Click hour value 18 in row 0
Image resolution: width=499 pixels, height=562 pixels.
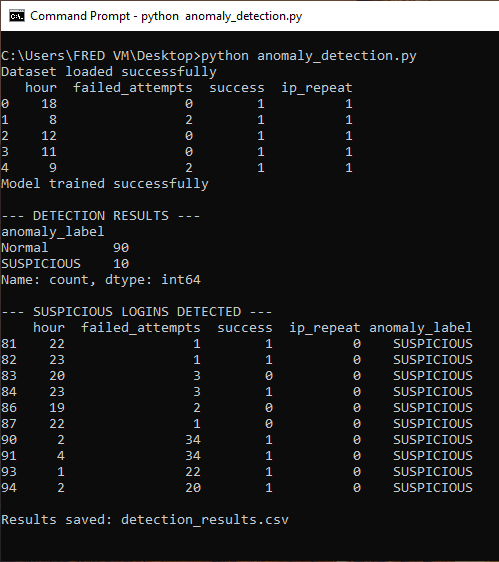tap(49, 104)
